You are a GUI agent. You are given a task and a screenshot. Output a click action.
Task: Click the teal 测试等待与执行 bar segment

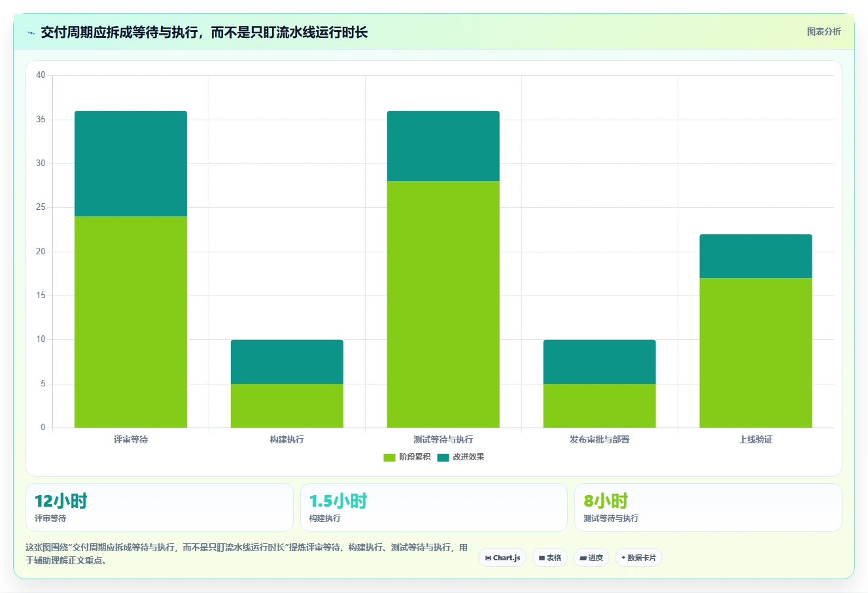tap(443, 146)
